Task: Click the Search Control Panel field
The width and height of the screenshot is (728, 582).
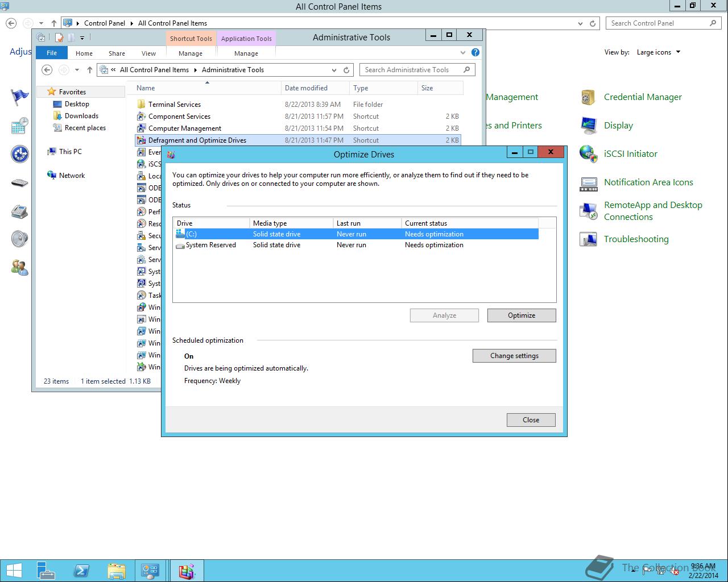Action: pos(664,23)
